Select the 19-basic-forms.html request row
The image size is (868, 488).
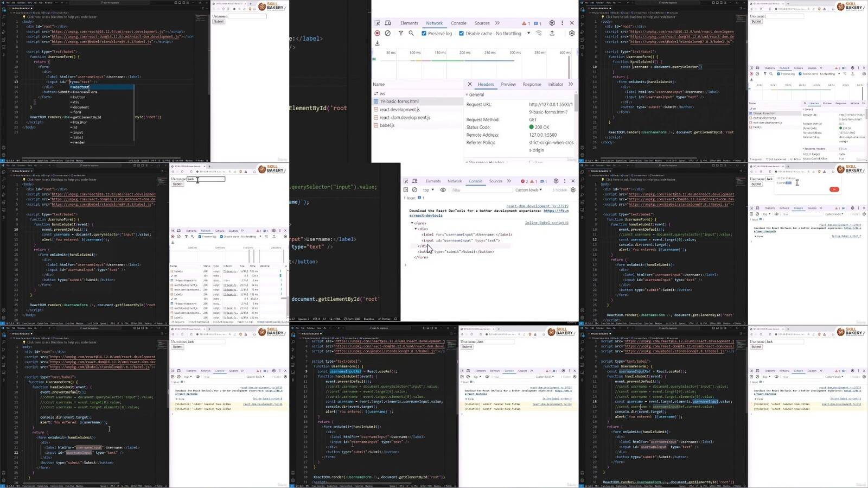pos(418,102)
